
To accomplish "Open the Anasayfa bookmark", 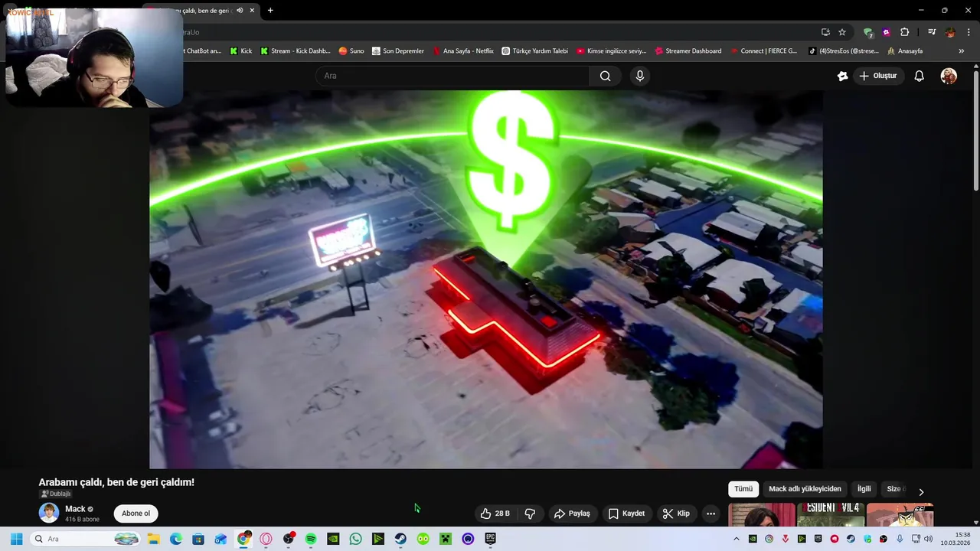I will coord(905,51).
